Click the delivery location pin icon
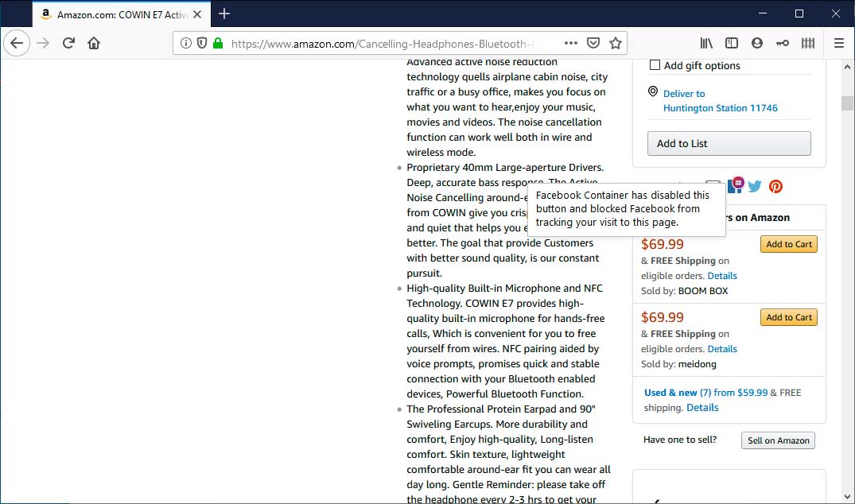 pyautogui.click(x=653, y=91)
